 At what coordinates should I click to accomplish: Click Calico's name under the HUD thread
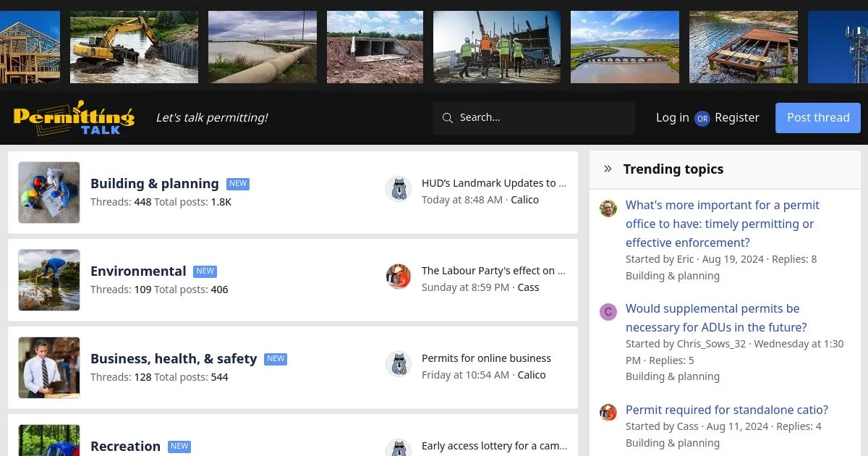(524, 200)
